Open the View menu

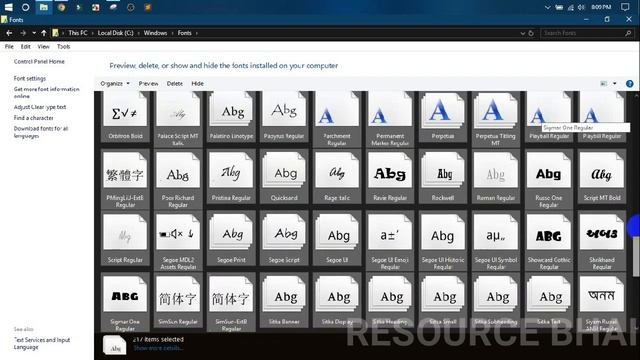tap(43, 47)
